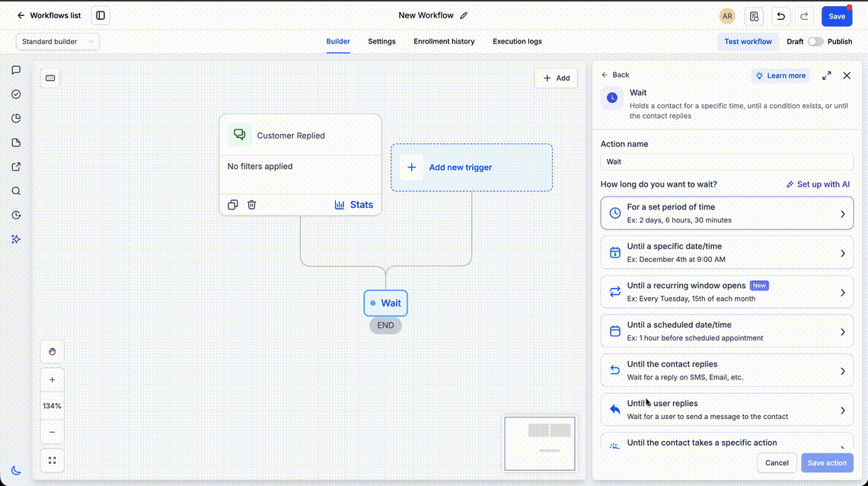This screenshot has height=486, width=868.
Task: Open the Enrollment history tab
Action: (444, 41)
